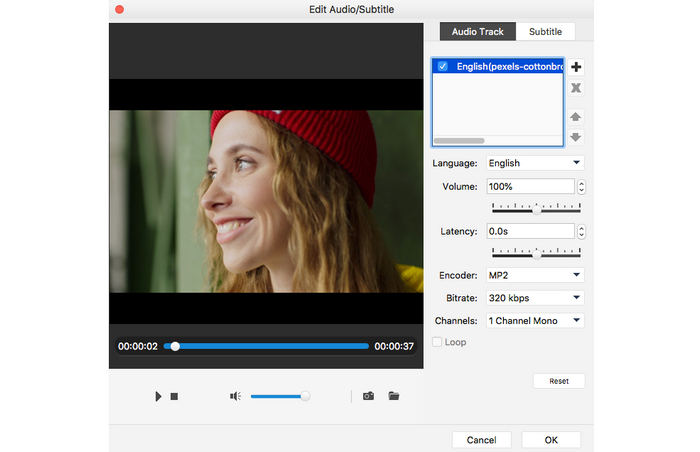The width and height of the screenshot is (700, 452).
Task: Click the video timeline progress bar
Action: 266,346
